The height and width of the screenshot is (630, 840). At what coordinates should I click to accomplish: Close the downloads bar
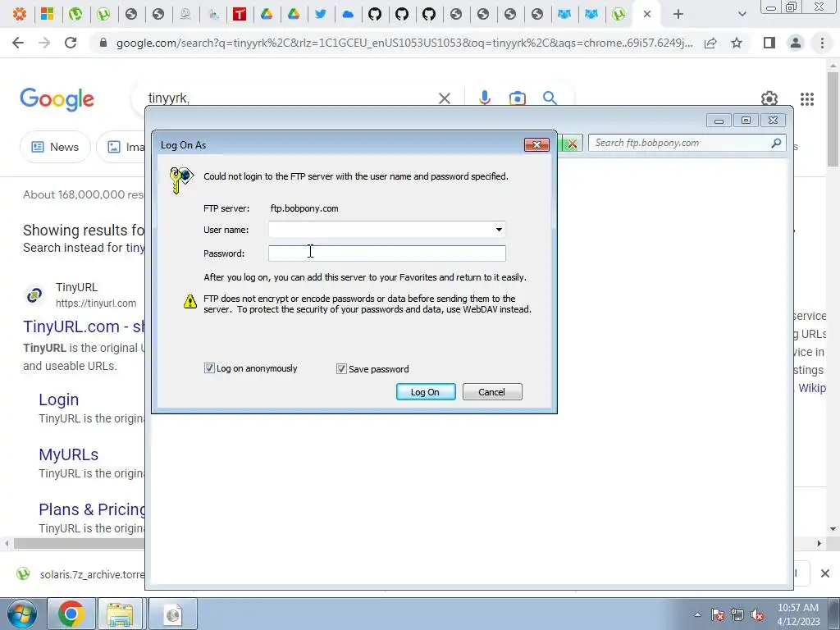click(825, 573)
